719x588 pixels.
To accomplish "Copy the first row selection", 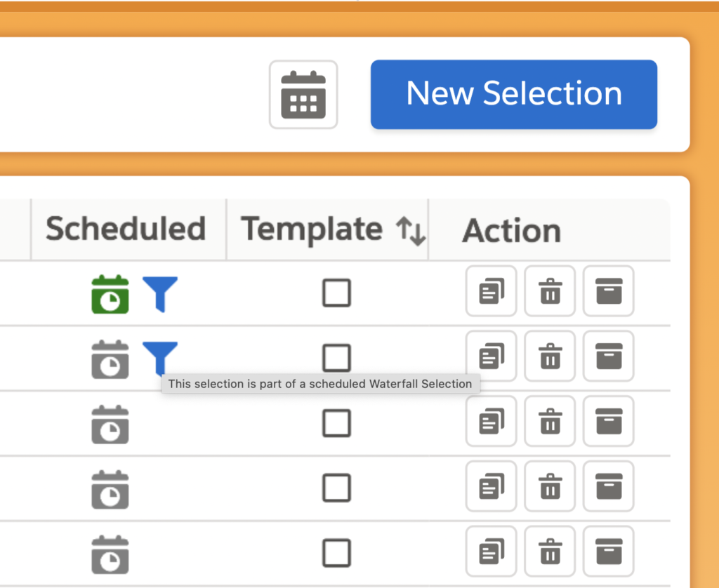I will pyautogui.click(x=491, y=291).
